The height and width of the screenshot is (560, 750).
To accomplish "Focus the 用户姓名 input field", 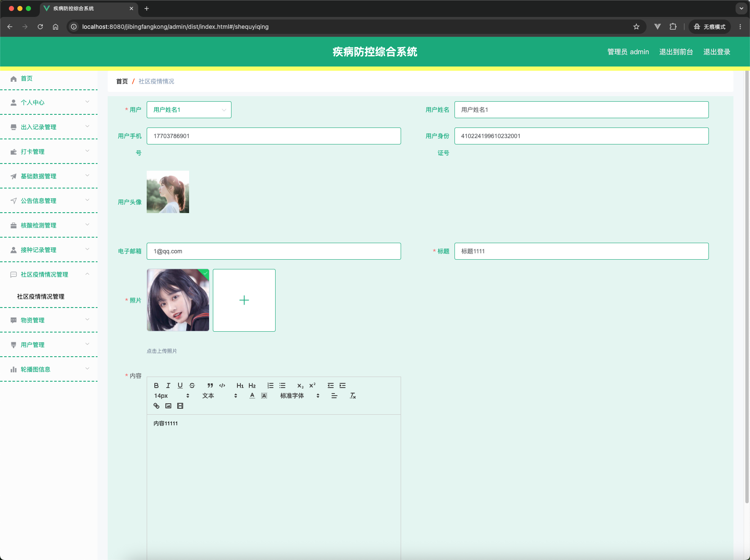I will [582, 110].
